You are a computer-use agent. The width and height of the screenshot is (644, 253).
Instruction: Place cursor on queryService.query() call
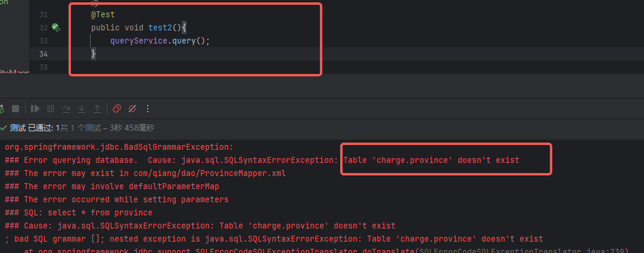tap(160, 41)
